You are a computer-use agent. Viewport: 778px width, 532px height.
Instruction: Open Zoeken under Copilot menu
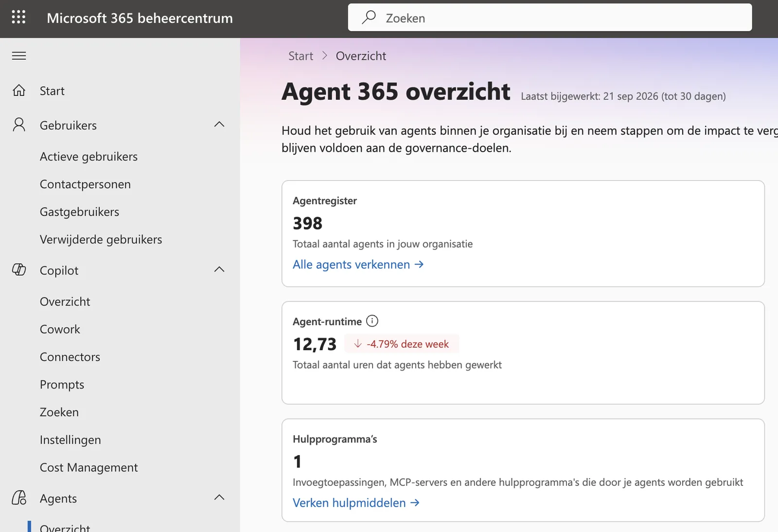(x=59, y=412)
